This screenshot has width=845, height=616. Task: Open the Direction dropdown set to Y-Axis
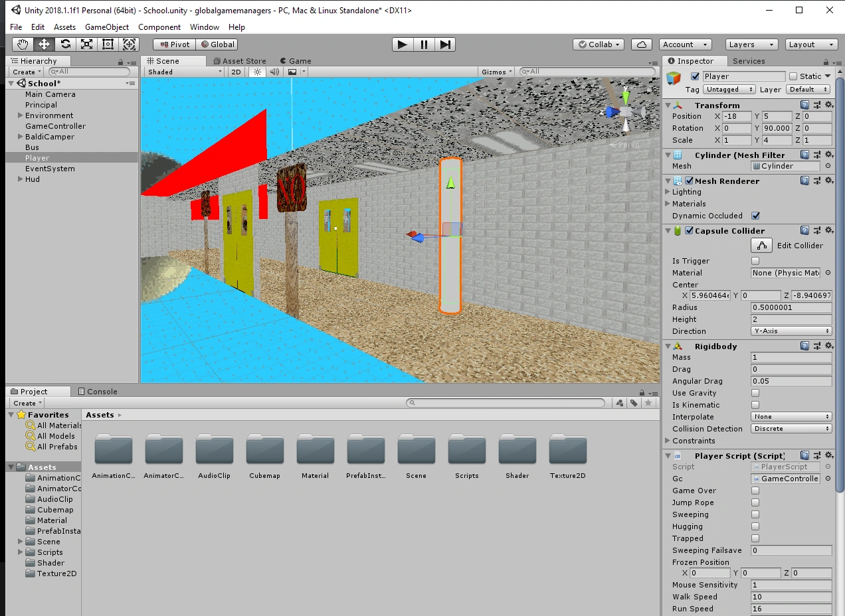pos(791,331)
